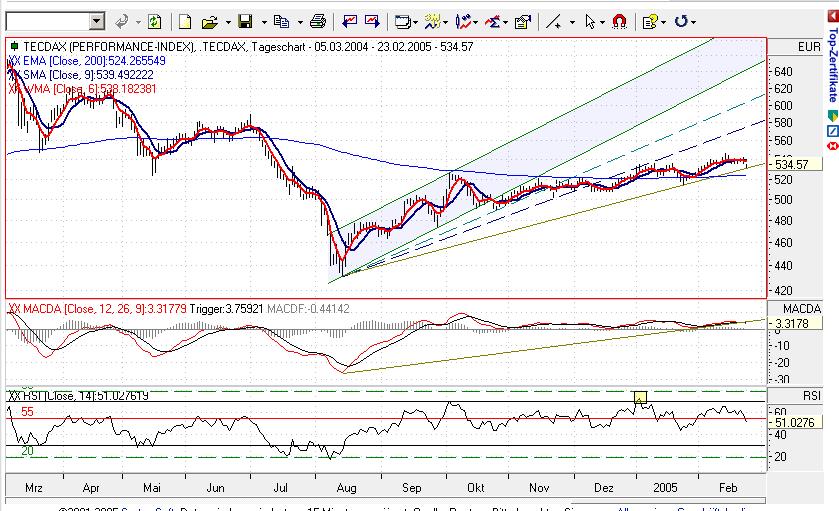
Task: Expand the dropdown arrow beside copy icon
Action: point(300,22)
